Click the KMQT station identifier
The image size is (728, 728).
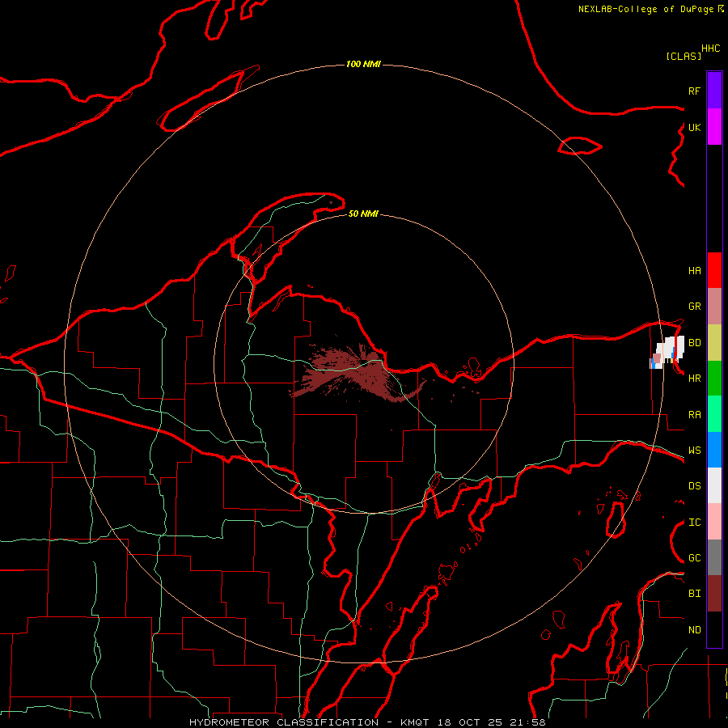pyautogui.click(x=415, y=722)
